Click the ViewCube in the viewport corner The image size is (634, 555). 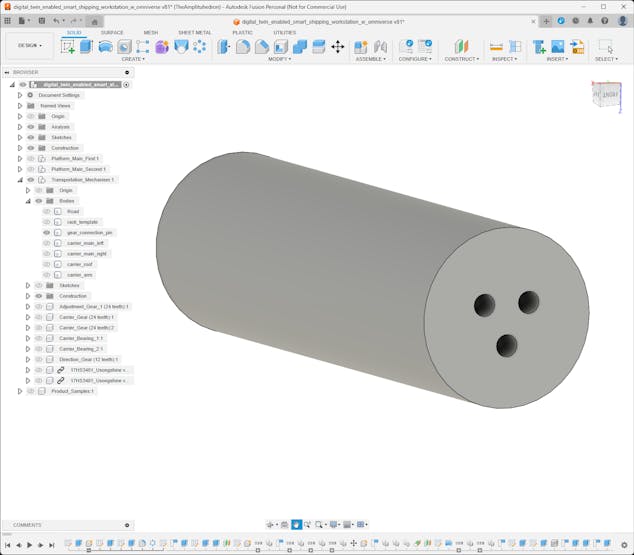tap(606, 92)
